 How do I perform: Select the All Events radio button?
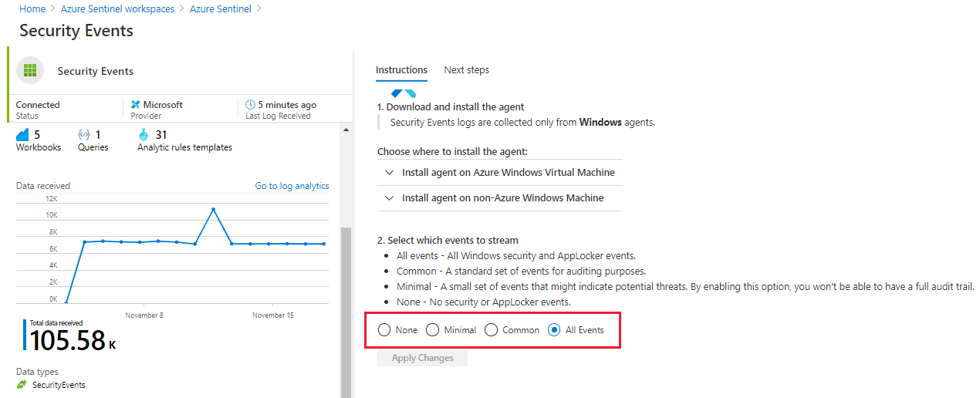pos(554,330)
